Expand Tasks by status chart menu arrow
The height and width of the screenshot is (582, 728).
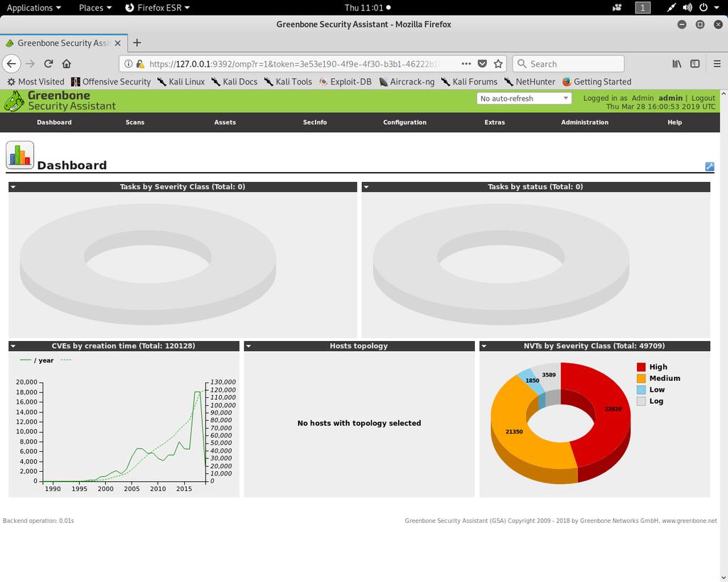366,187
